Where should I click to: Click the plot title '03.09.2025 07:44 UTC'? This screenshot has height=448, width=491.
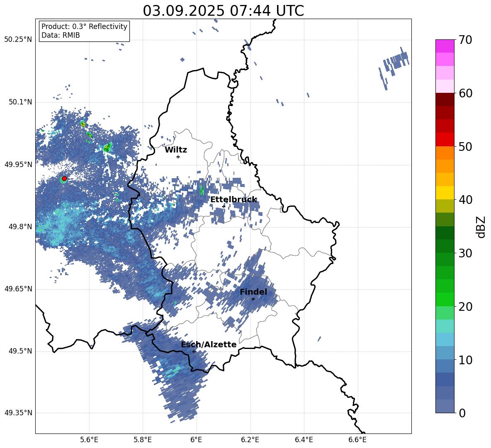coord(223,11)
